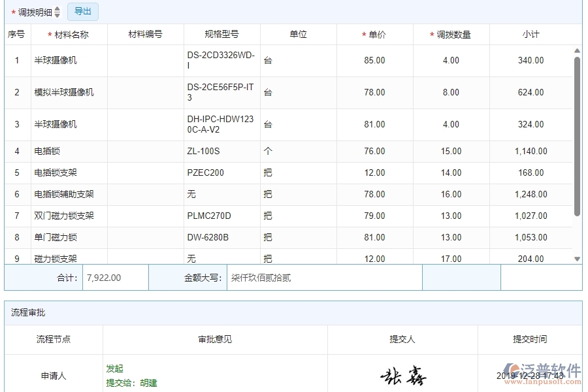The image size is (588, 392).
Task: Click the 导出 export button
Action: click(82, 11)
